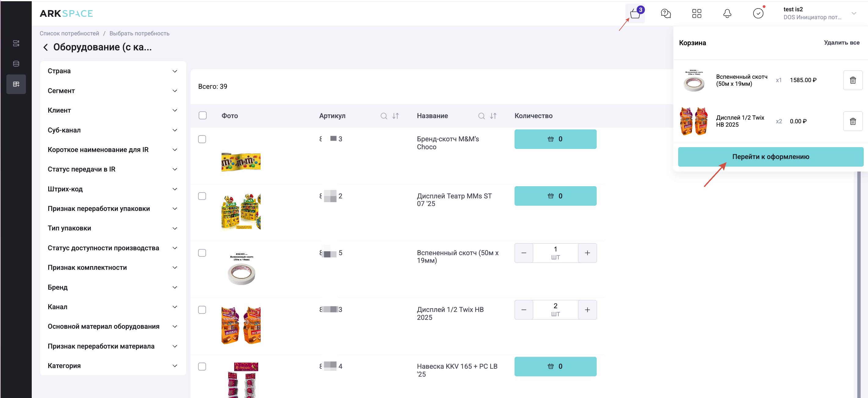Increase Вспененный скотч quantity with plus
The height and width of the screenshot is (398, 868).
click(587, 253)
